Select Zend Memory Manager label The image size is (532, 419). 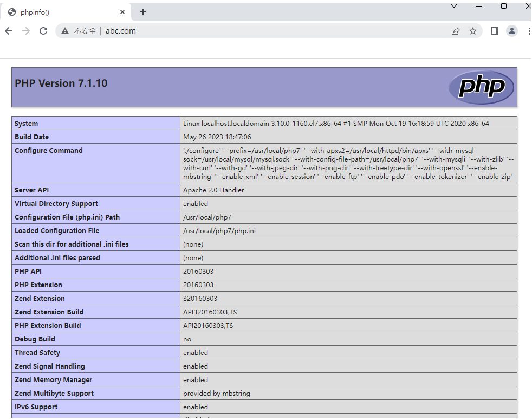pyautogui.click(x=54, y=380)
